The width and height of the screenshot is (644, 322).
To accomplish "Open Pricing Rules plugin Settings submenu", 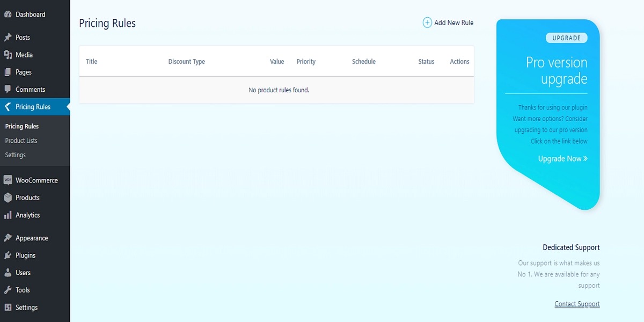I will click(x=16, y=155).
